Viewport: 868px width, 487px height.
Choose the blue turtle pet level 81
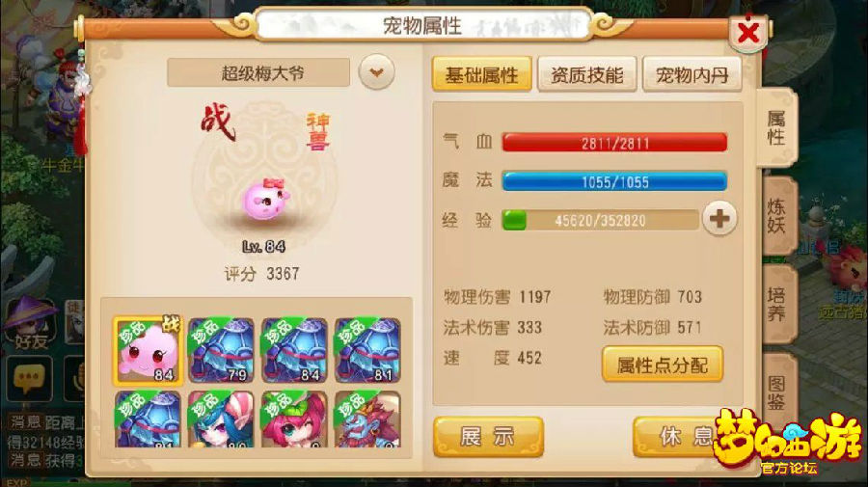click(x=367, y=351)
